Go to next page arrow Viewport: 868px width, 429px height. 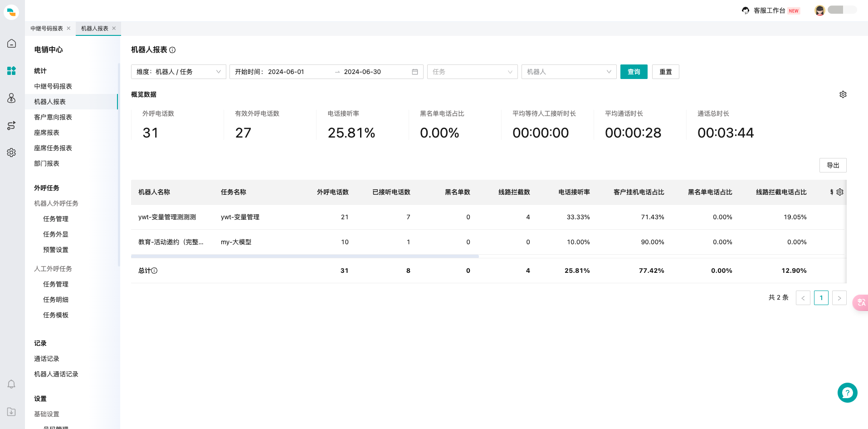839,298
